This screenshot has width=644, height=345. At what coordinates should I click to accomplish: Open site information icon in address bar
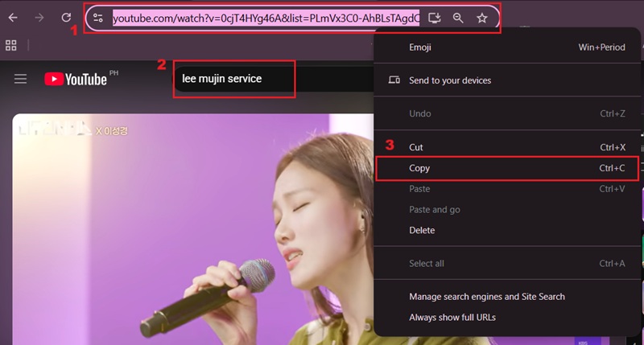(98, 18)
